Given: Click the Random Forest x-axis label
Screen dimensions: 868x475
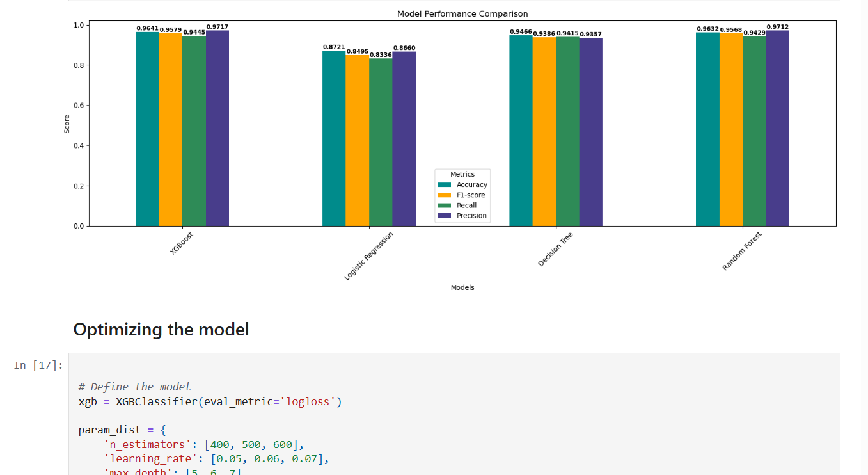Looking at the screenshot, I should click(x=742, y=252).
